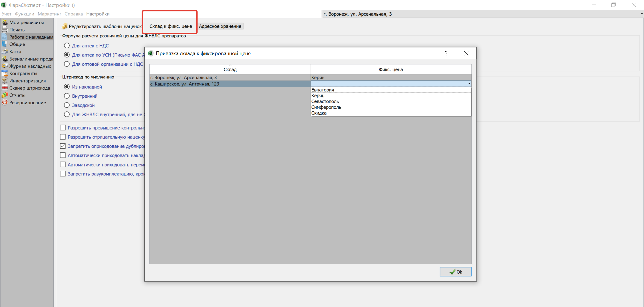The height and width of the screenshot is (307, 644).
Task: Select the Касса sidebar icon
Action: tap(5, 52)
